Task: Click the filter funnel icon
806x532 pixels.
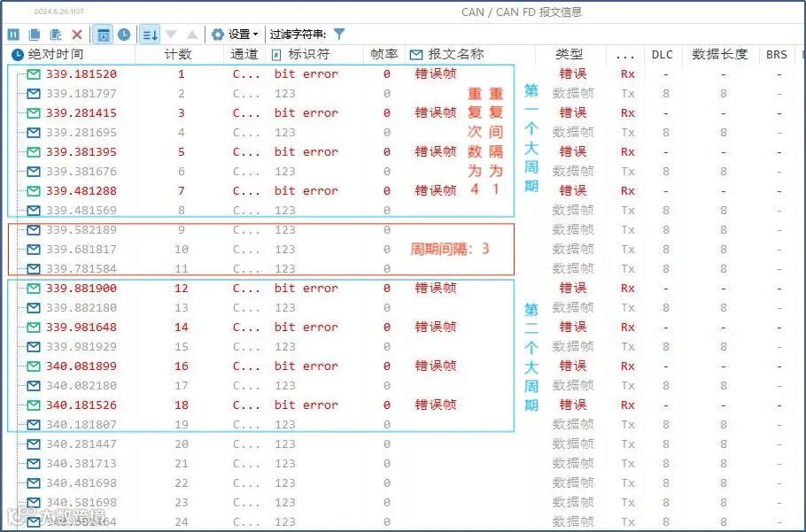Action: coord(338,34)
